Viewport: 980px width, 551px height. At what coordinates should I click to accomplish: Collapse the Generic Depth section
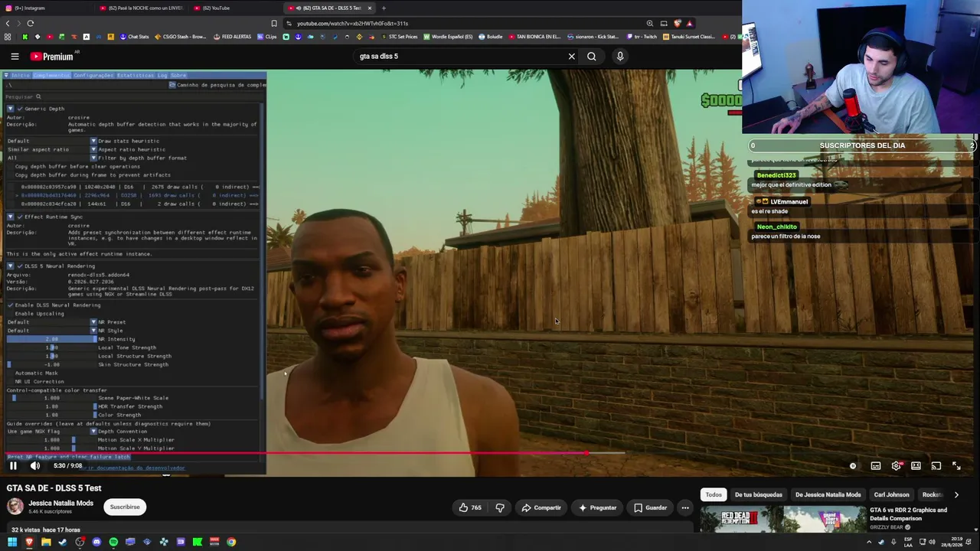(x=10, y=109)
